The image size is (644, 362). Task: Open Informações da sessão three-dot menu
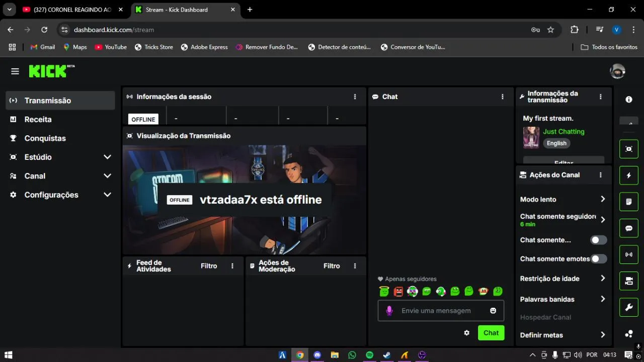[355, 97]
